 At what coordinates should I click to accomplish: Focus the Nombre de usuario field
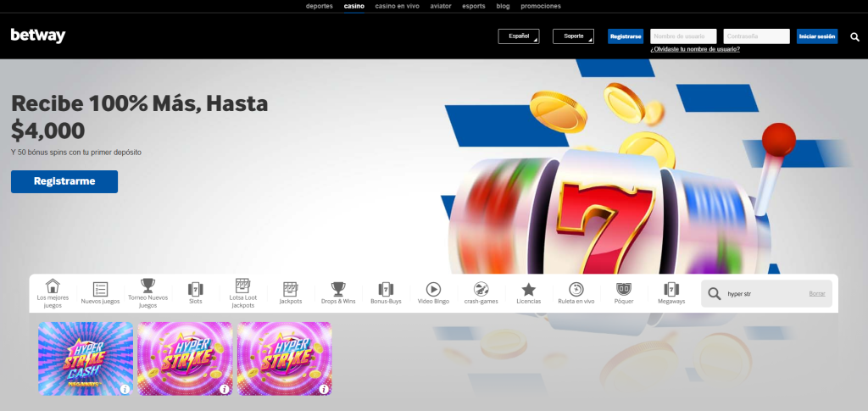pyautogui.click(x=684, y=36)
